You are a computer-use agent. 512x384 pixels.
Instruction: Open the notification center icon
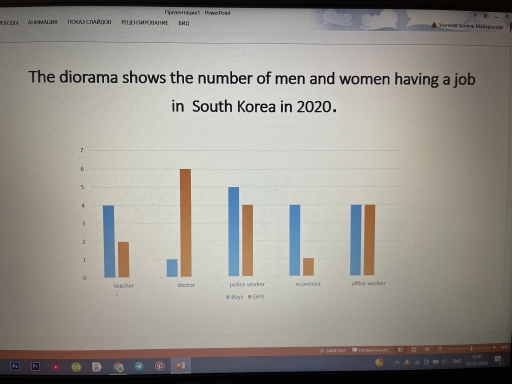499,360
